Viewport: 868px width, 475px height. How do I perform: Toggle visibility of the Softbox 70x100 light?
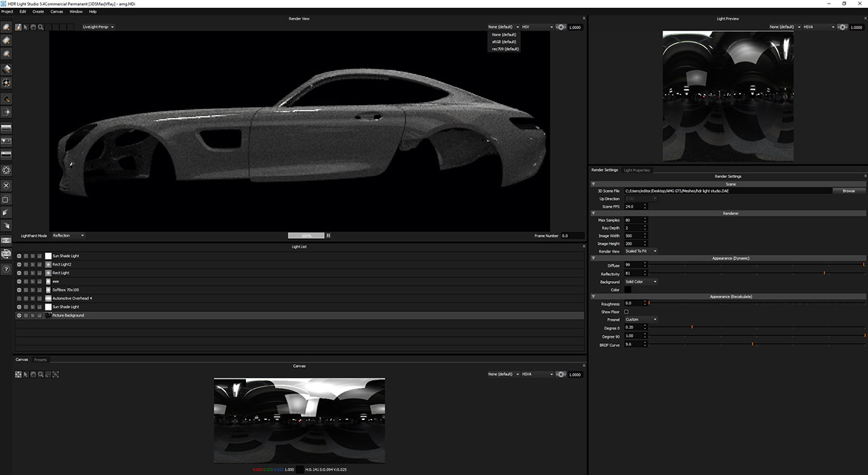pos(19,290)
